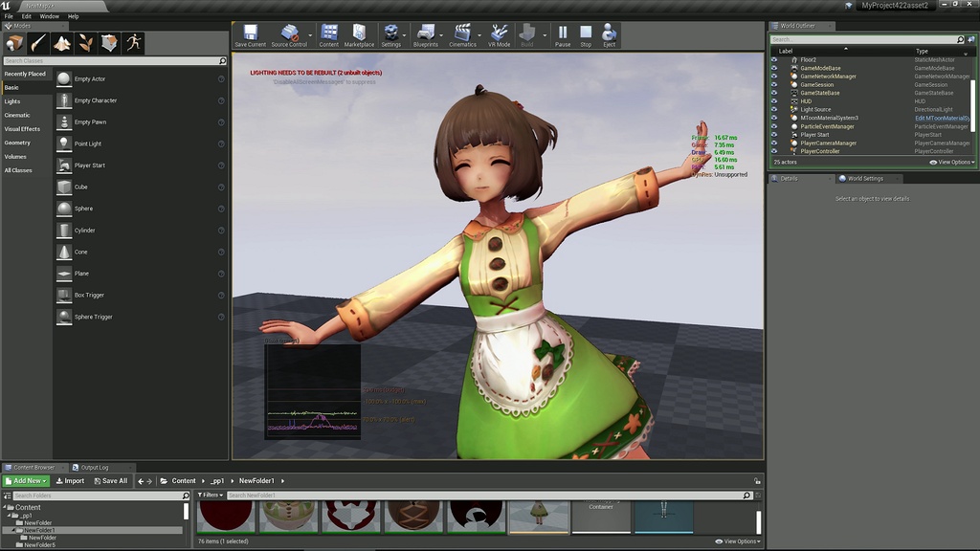Image resolution: width=980 pixels, height=551 pixels.
Task: Toggle visibility of HUD actor
Action: [x=774, y=101]
